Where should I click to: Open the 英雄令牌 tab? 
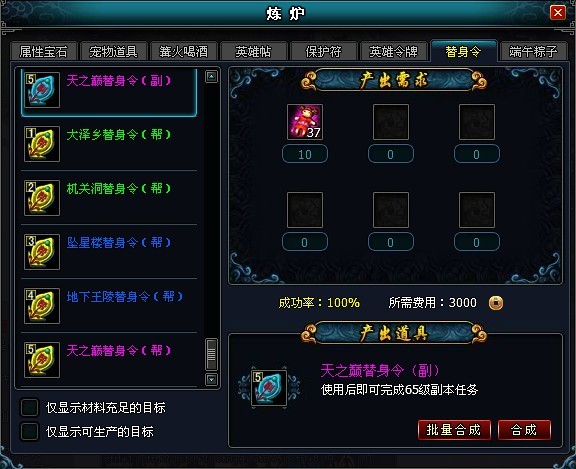click(393, 51)
